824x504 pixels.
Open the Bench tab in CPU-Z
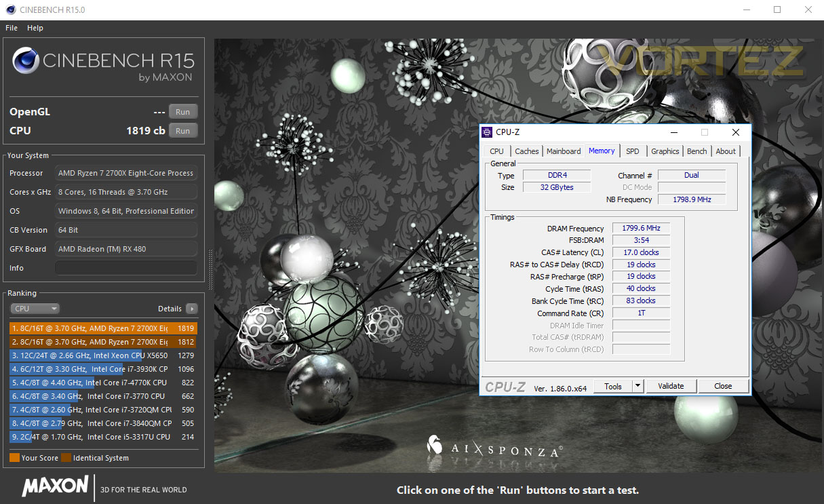coord(697,151)
